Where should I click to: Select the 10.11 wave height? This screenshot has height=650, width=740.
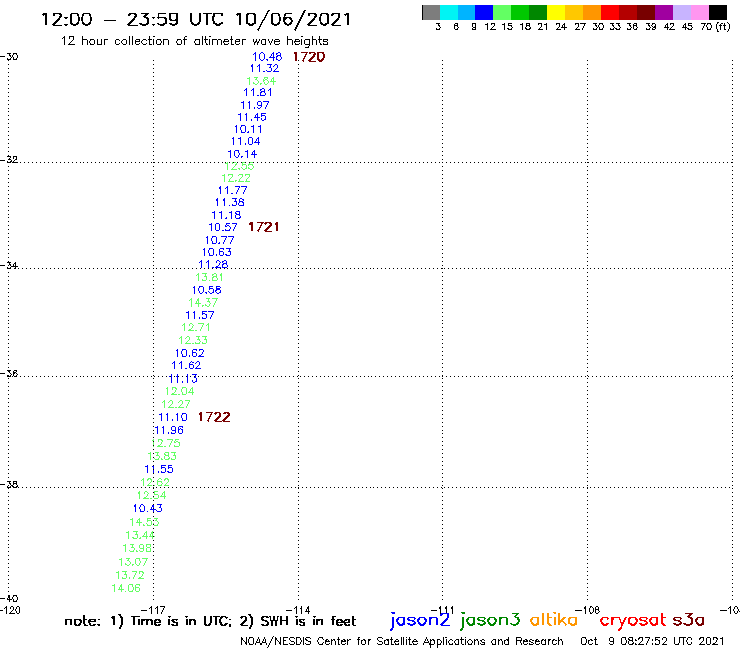point(248,129)
